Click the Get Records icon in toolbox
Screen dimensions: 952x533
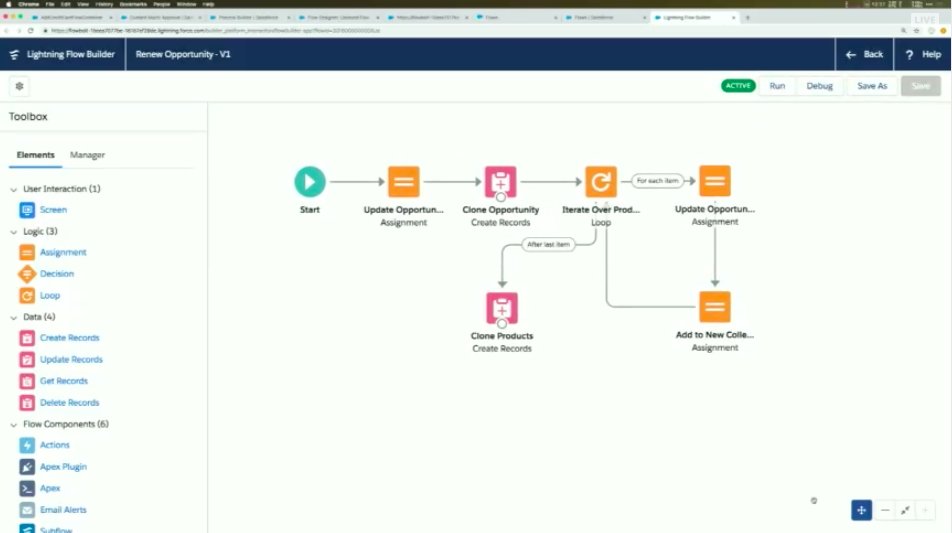click(x=27, y=381)
